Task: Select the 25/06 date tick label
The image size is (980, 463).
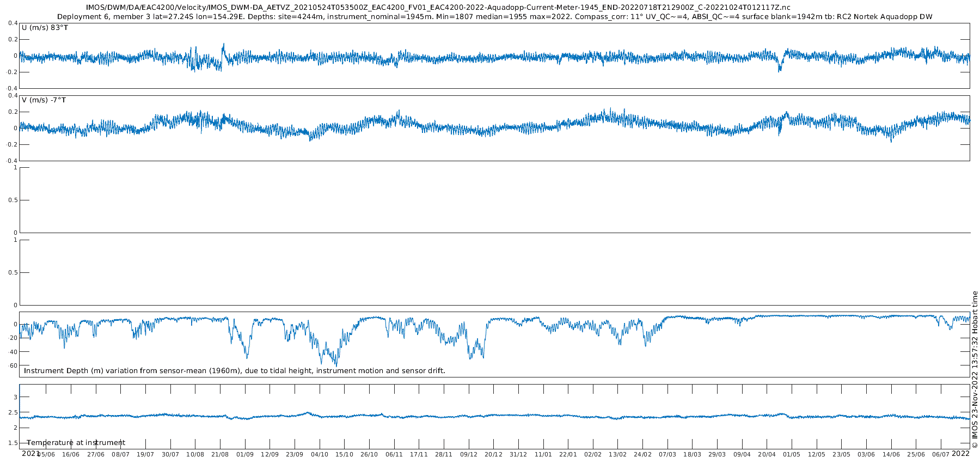Action: coord(916,454)
